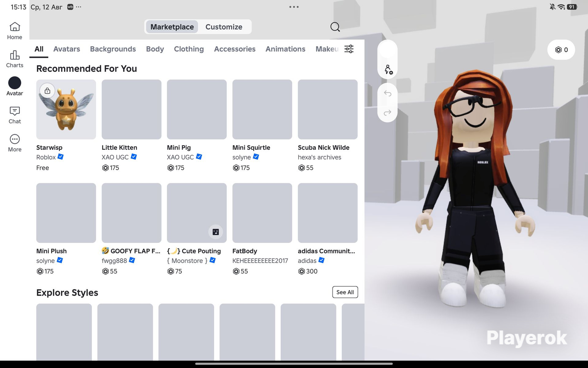Open the three-dot multitasking menu at top

pos(294,7)
